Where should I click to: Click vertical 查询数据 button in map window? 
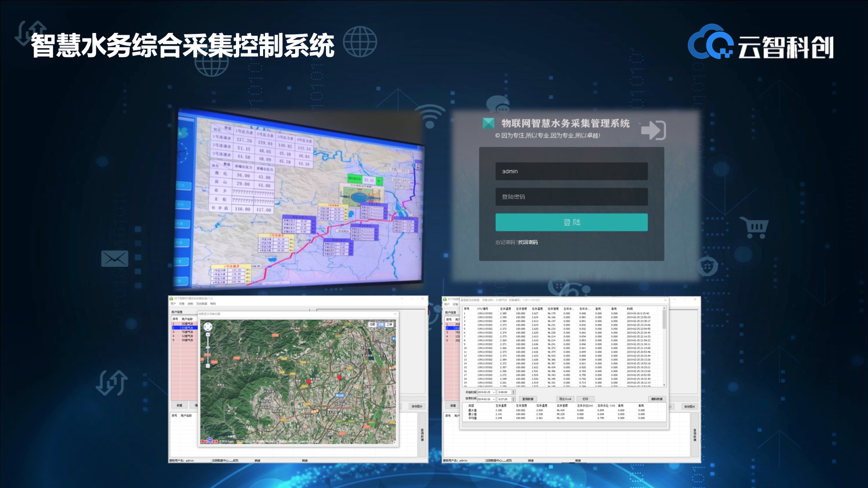pyautogui.click(x=422, y=435)
